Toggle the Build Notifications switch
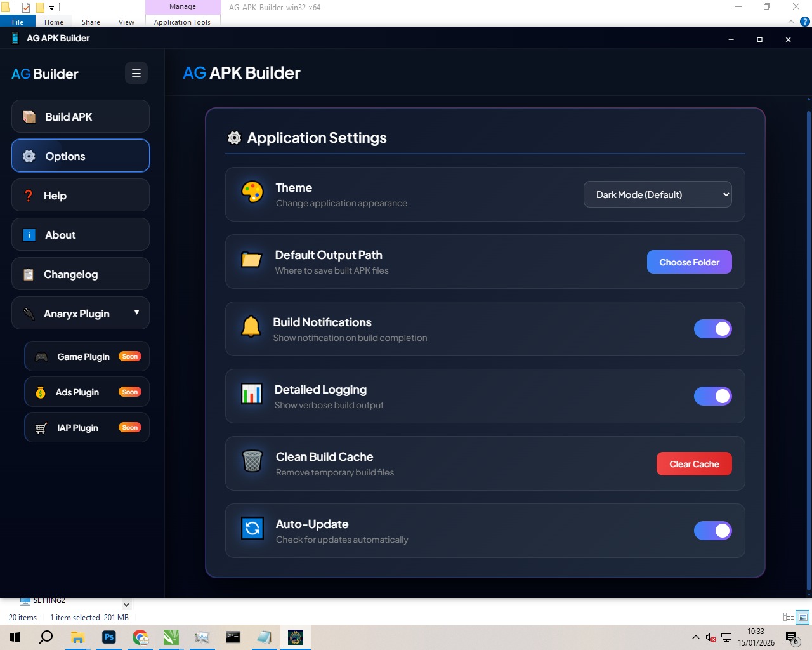This screenshot has height=650, width=812. (713, 329)
